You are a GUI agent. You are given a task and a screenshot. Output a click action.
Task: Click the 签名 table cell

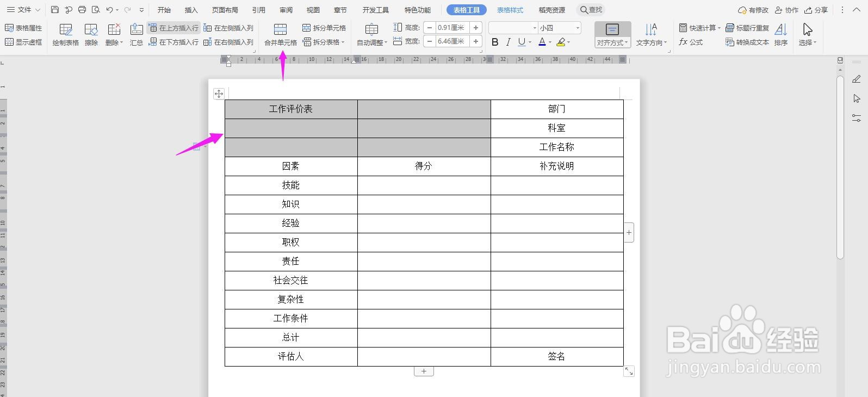click(557, 356)
